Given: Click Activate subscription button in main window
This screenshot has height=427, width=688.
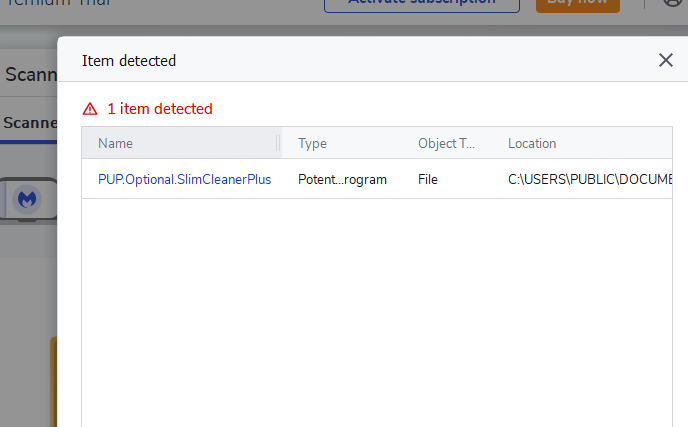Looking at the screenshot, I should (x=422, y=4).
